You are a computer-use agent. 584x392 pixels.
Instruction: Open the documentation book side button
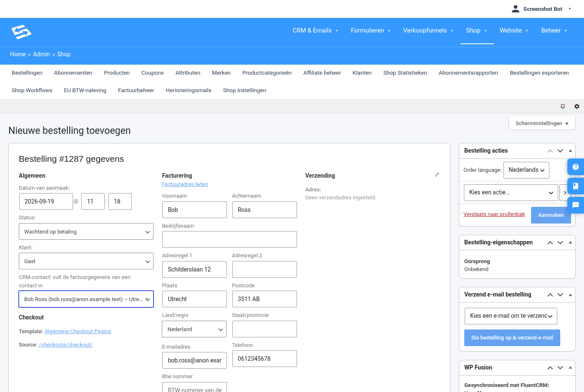[576, 186]
